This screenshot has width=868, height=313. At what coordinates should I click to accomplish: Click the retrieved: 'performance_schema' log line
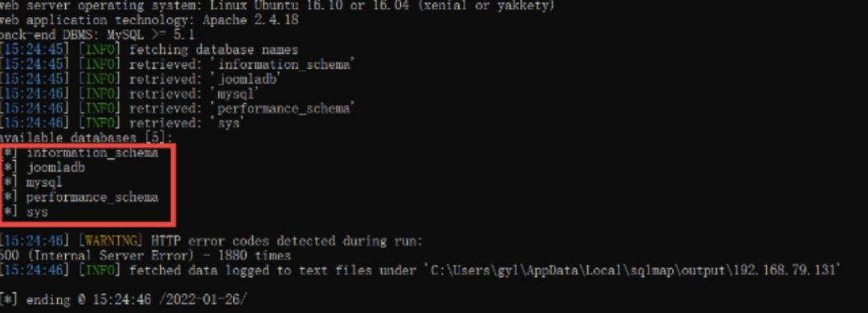177,108
